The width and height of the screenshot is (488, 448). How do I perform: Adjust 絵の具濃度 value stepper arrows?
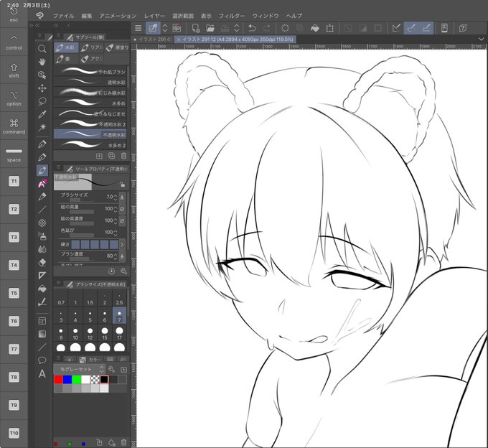coord(116,220)
